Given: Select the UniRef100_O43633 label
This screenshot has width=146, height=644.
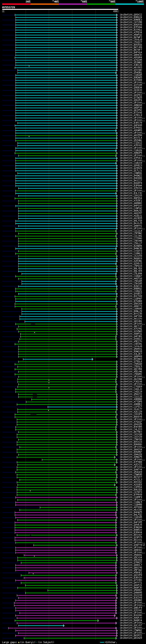Looking at the screenshot, I should click(131, 90).
